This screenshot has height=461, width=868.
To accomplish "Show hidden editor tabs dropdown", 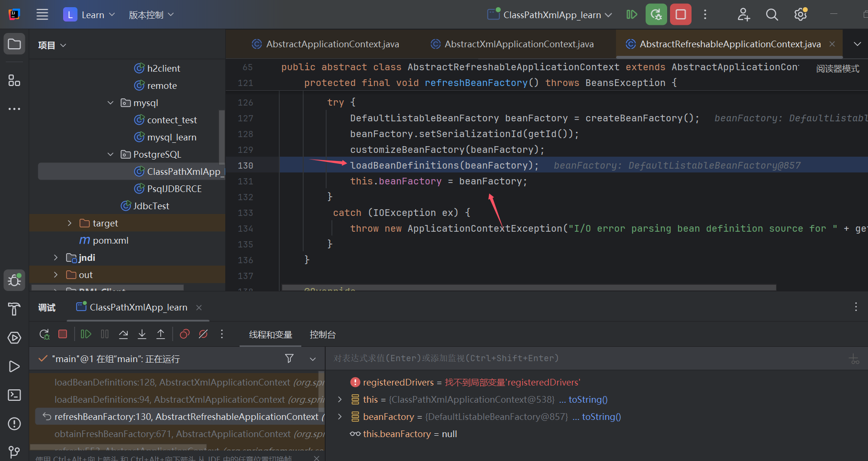I will click(857, 44).
